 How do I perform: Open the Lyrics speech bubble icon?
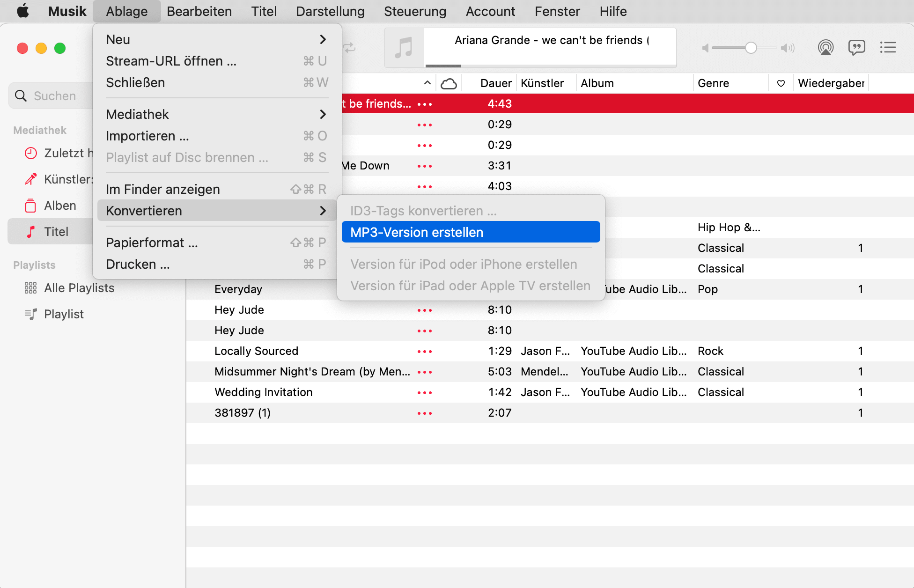[857, 47]
